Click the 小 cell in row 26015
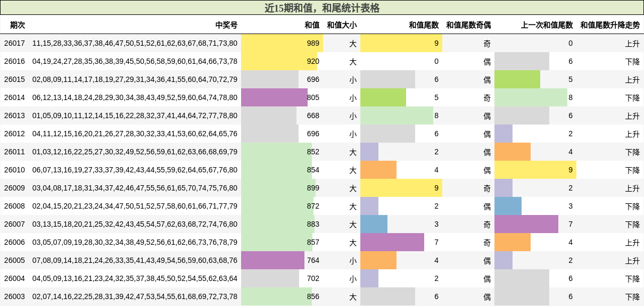 (x=353, y=79)
